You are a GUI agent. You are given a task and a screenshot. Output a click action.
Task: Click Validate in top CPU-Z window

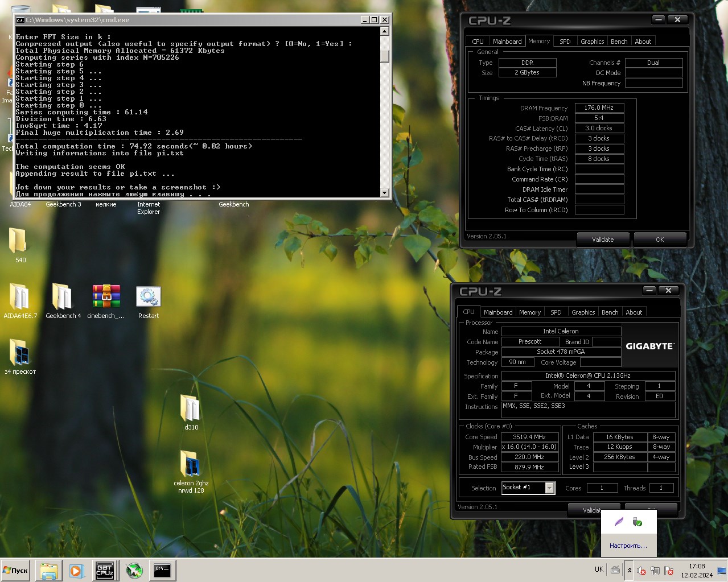[x=603, y=240]
